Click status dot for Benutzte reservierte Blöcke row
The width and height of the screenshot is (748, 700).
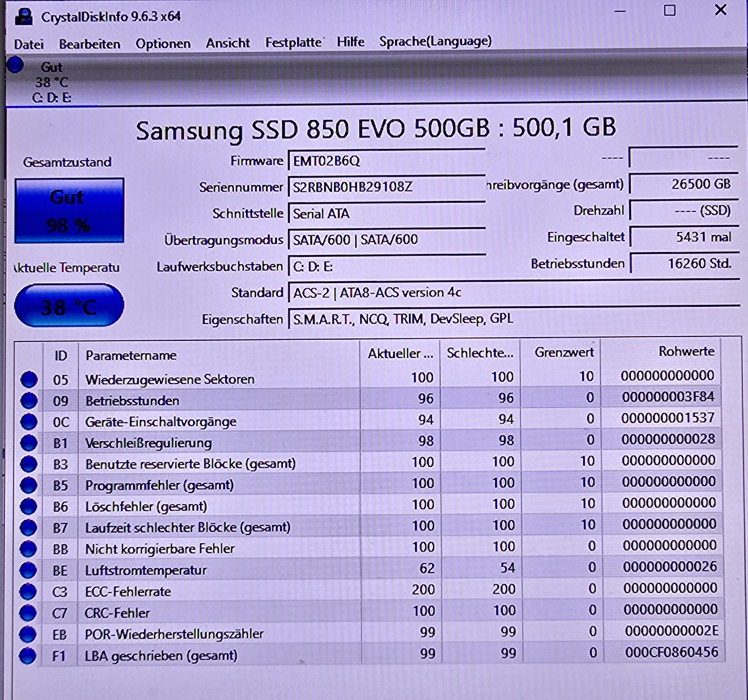[x=28, y=464]
